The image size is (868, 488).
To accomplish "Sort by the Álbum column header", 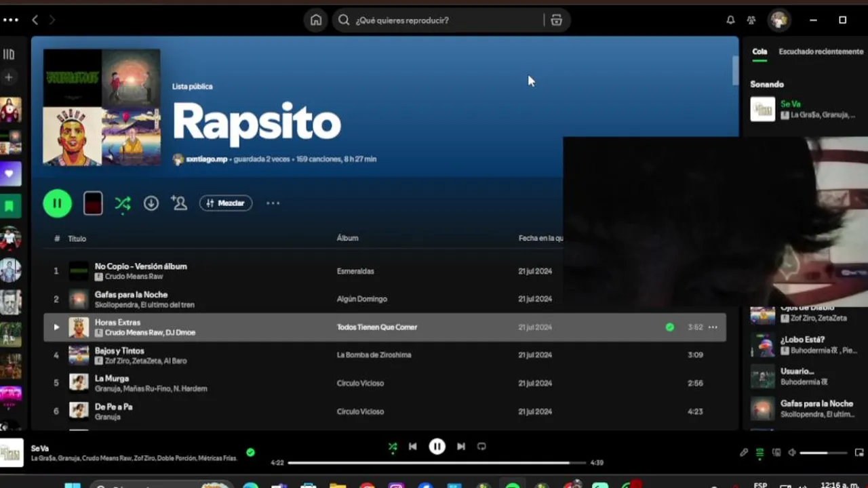I will point(347,238).
